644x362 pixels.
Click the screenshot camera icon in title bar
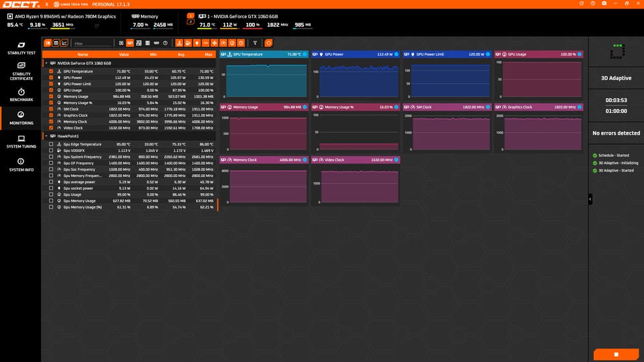[x=604, y=3]
